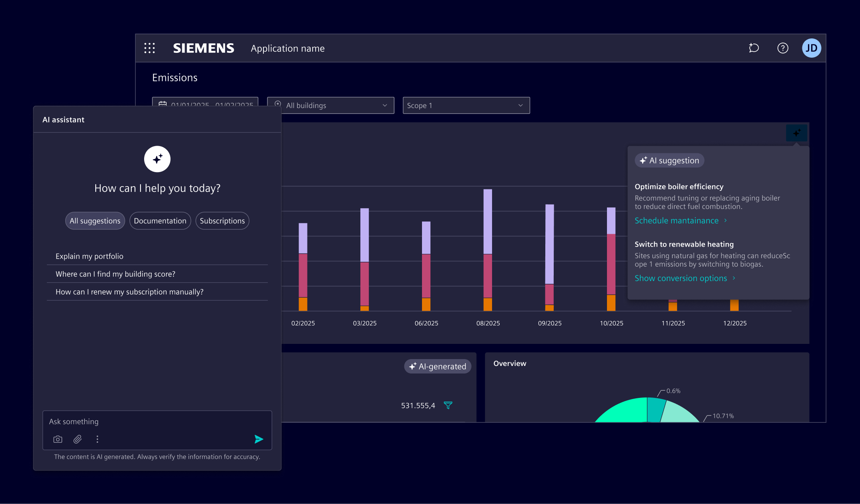Click the camera screenshot icon in chat input
The image size is (860, 504).
[x=58, y=439]
